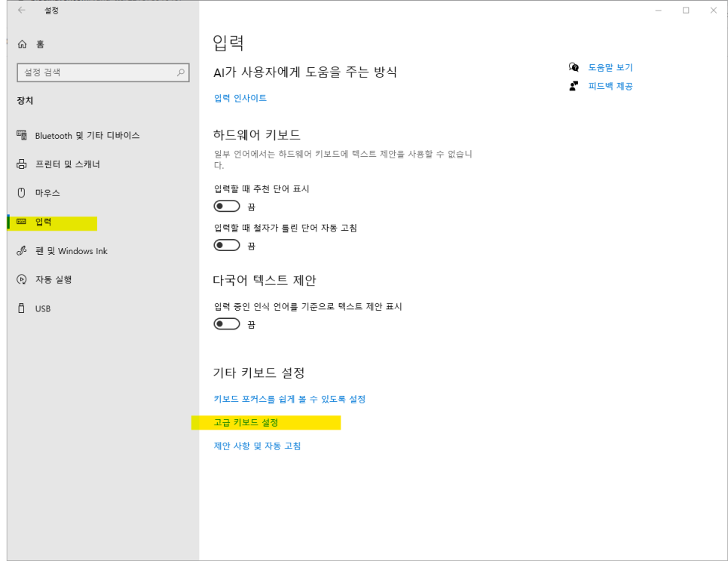Select Bluetooth 및 기타 디바이스
728x561 pixels.
tap(87, 135)
